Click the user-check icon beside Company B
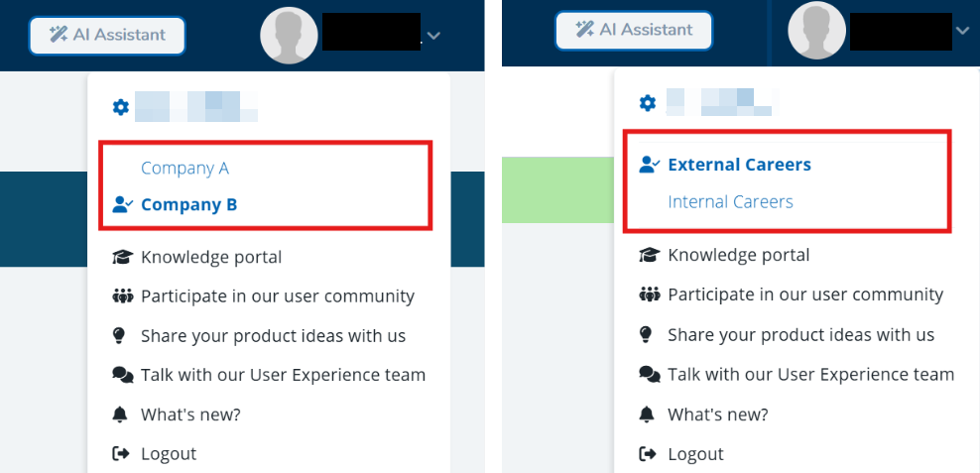 point(123,204)
